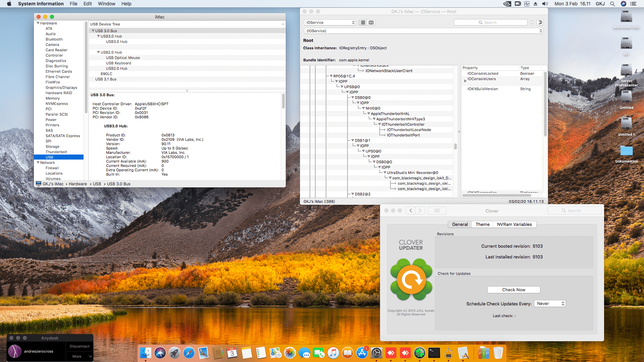Image resolution: width=644 pixels, height=362 pixels.
Task: Click Disconnect in the Anydesk panel
Action: point(79,346)
